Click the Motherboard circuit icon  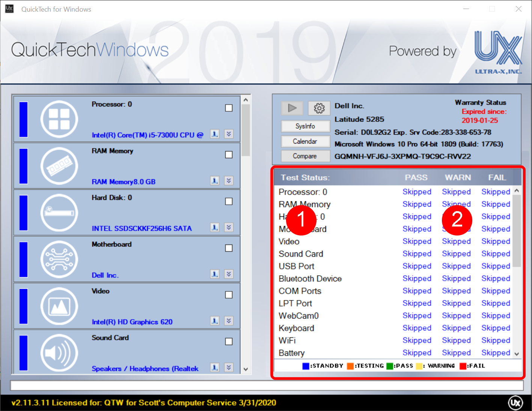click(59, 259)
